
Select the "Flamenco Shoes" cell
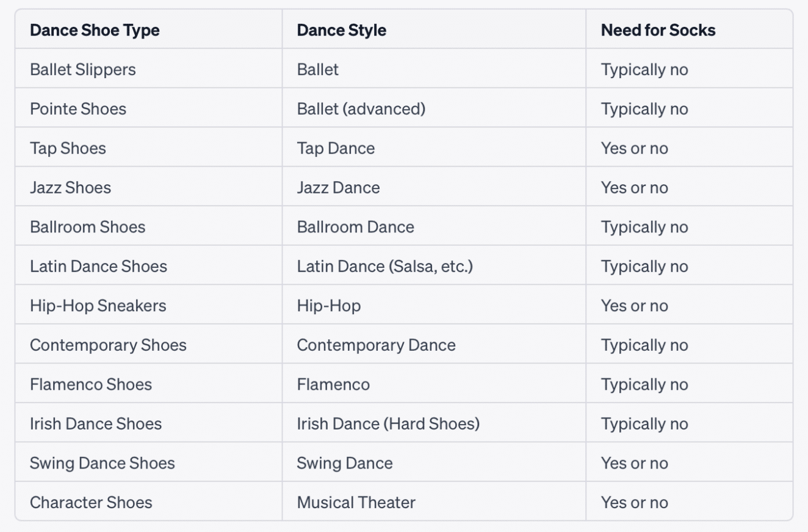pyautogui.click(x=91, y=384)
